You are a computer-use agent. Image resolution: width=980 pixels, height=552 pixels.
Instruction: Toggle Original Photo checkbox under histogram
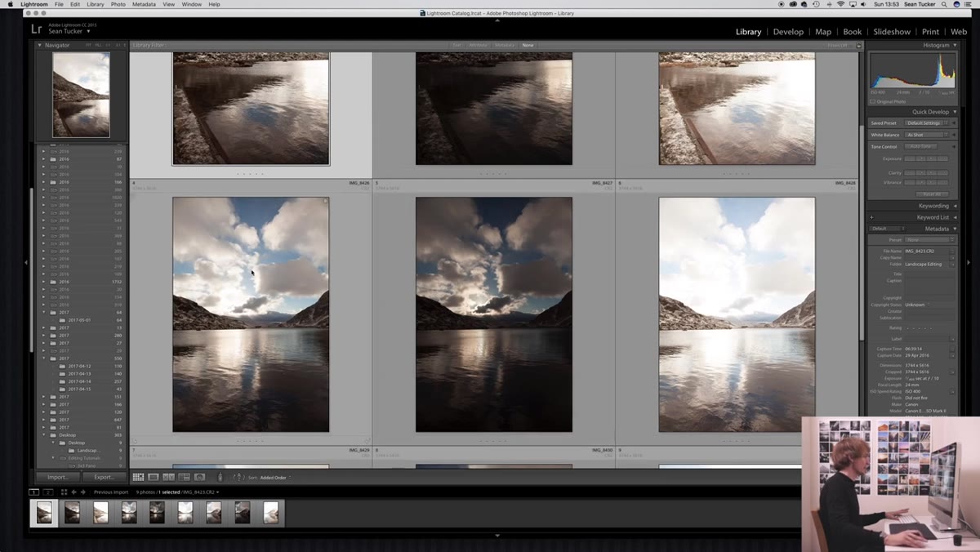click(x=872, y=101)
